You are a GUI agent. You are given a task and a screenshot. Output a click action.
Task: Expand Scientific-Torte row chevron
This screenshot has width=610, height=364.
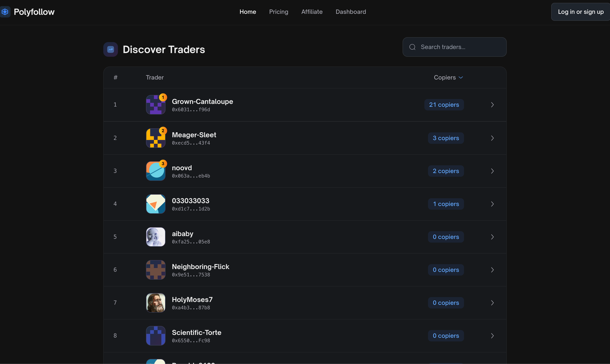pyautogui.click(x=492, y=336)
